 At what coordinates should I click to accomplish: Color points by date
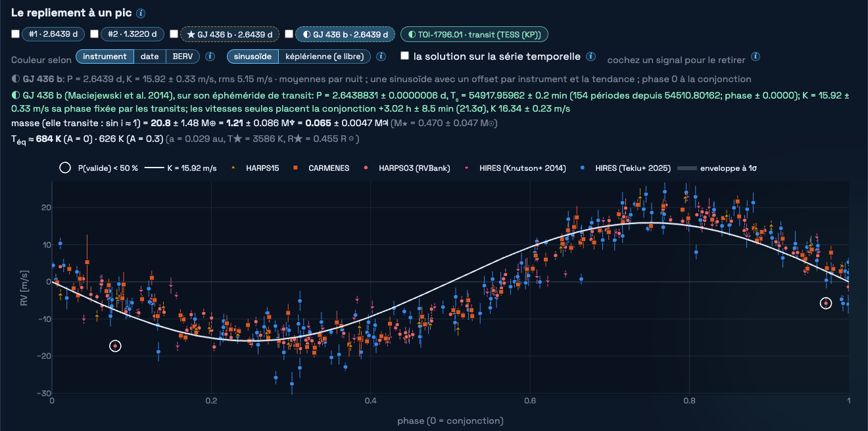point(149,57)
